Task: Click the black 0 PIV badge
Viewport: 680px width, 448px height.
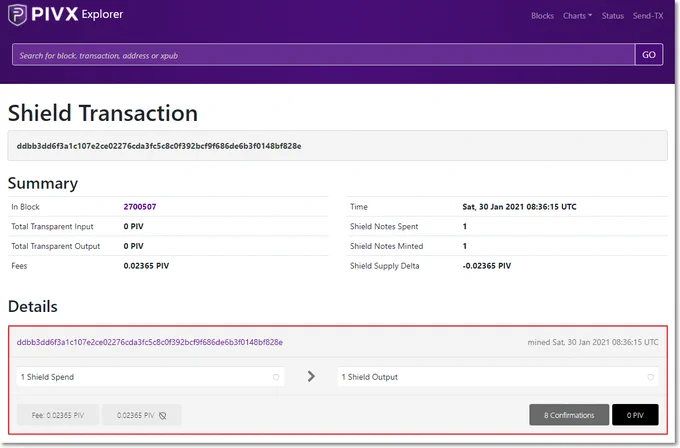Action: click(635, 415)
